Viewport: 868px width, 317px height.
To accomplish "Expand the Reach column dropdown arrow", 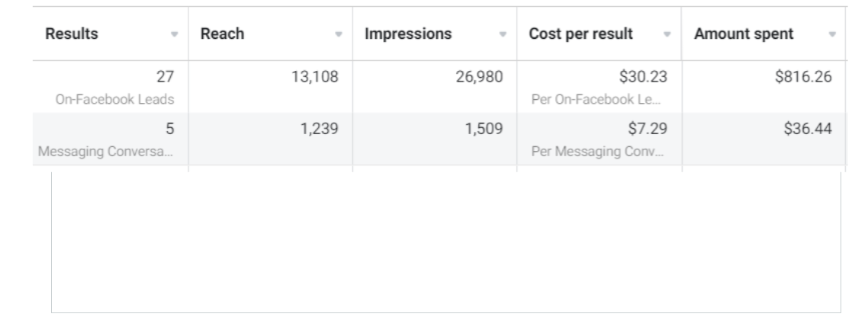I will 338,35.
